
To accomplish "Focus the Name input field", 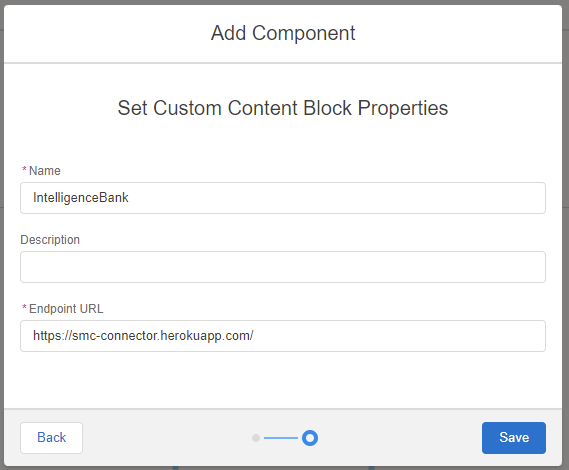I will coord(283,198).
